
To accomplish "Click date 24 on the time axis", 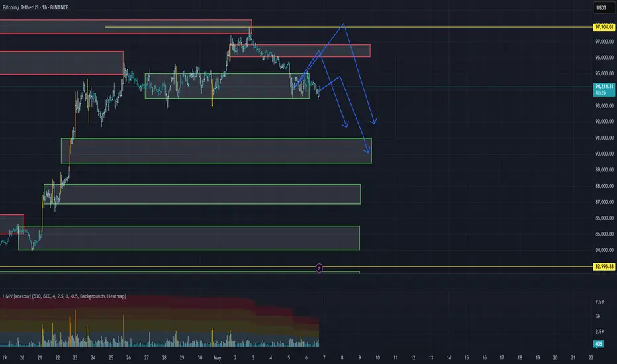I will pyautogui.click(x=93, y=357).
